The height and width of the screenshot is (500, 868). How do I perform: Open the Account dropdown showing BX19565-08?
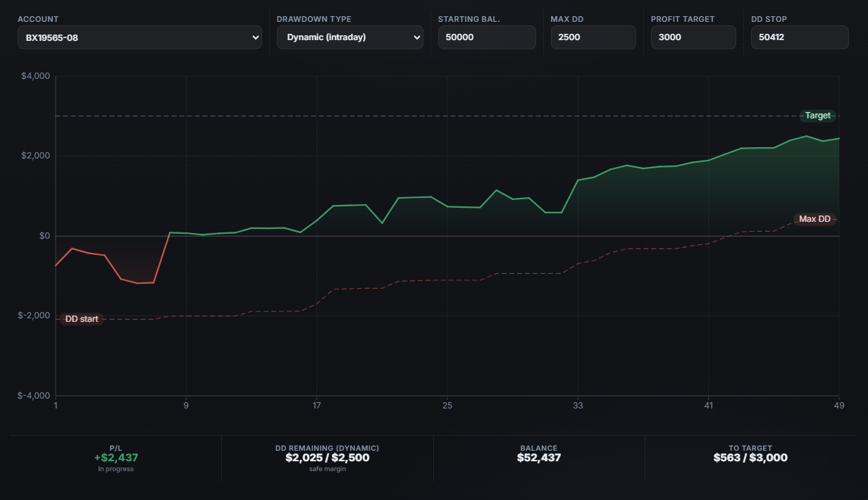tap(139, 37)
